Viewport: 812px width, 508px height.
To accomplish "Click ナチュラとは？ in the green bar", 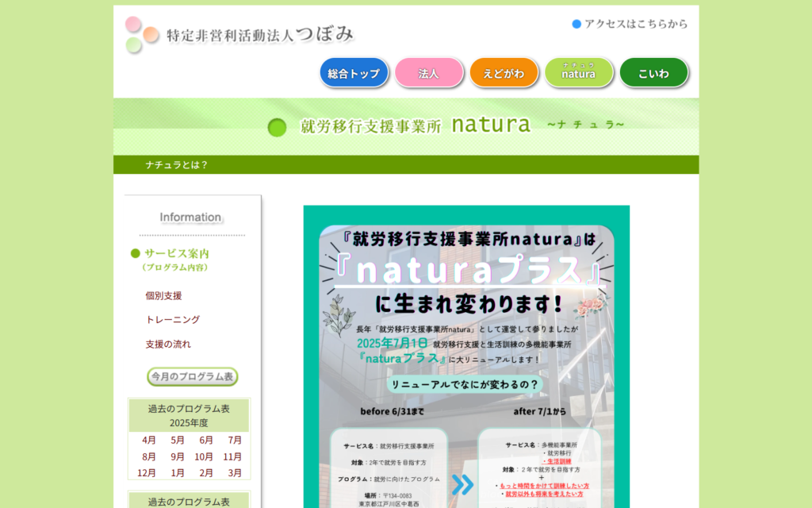I will point(177,165).
